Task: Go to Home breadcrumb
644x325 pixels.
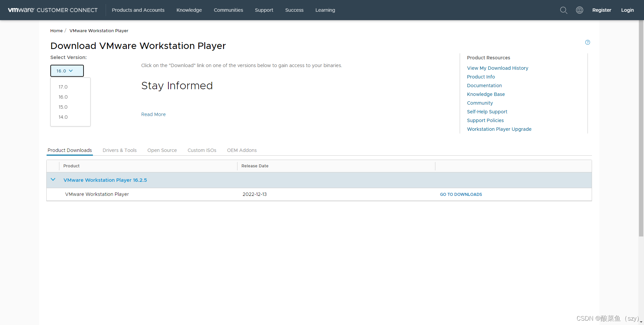Action: click(x=56, y=31)
